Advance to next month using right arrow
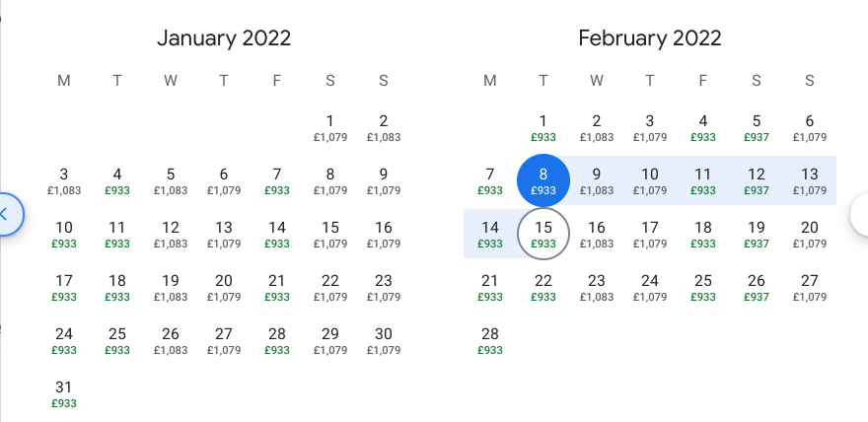This screenshot has width=868, height=422. [x=859, y=213]
